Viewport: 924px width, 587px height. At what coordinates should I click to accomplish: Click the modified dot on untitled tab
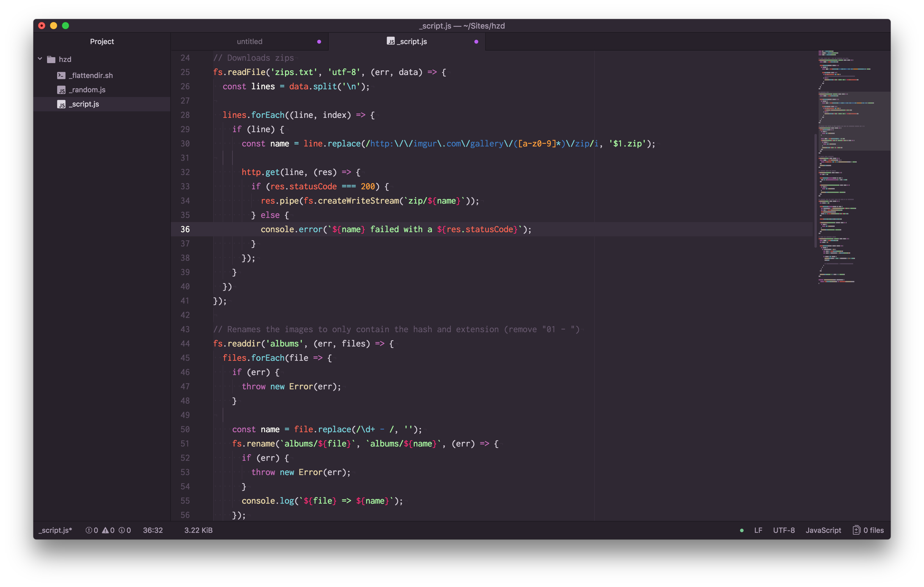319,41
